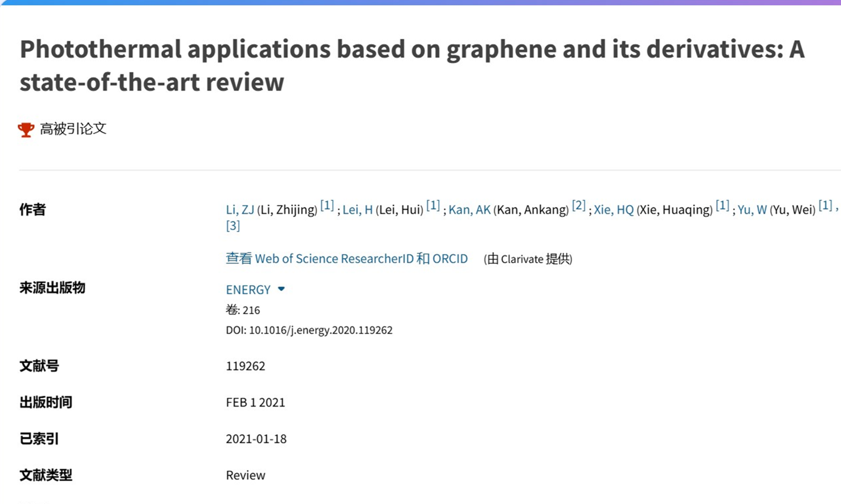Screen dimensions: 841x504
Task: Click affiliation [1] after Xie, Huaqing
Action: tap(722, 206)
